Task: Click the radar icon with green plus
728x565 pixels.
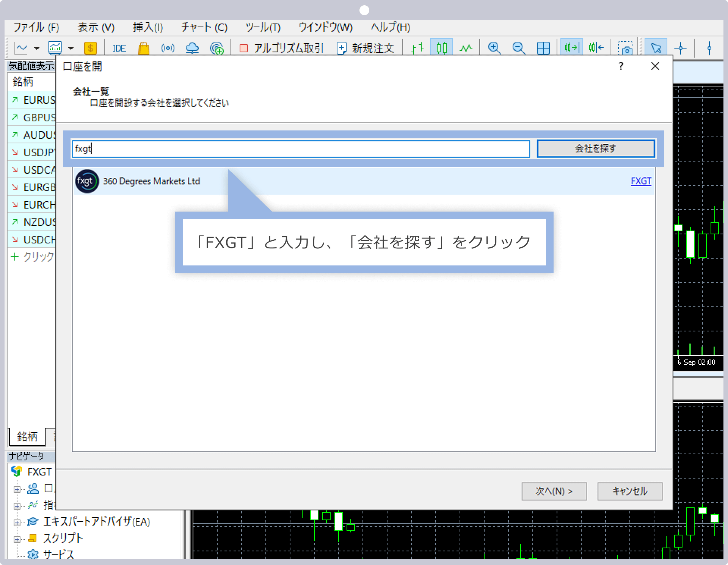Action: 217,48
